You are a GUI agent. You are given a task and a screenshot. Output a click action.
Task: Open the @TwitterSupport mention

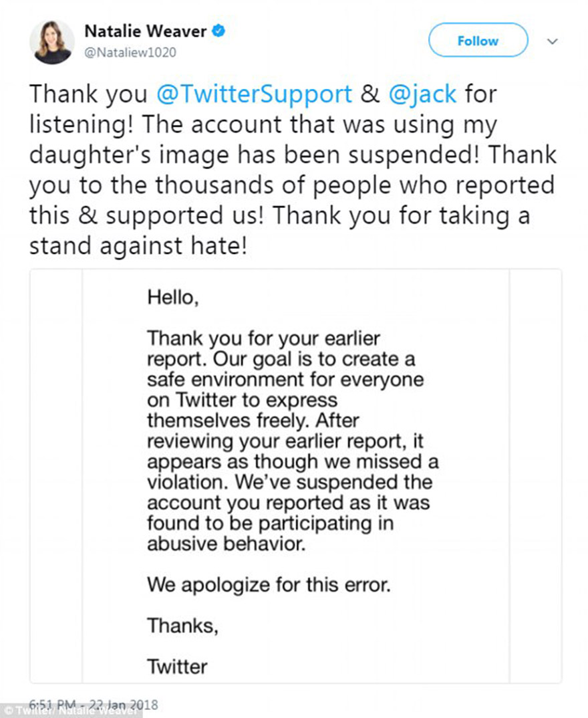(x=254, y=94)
